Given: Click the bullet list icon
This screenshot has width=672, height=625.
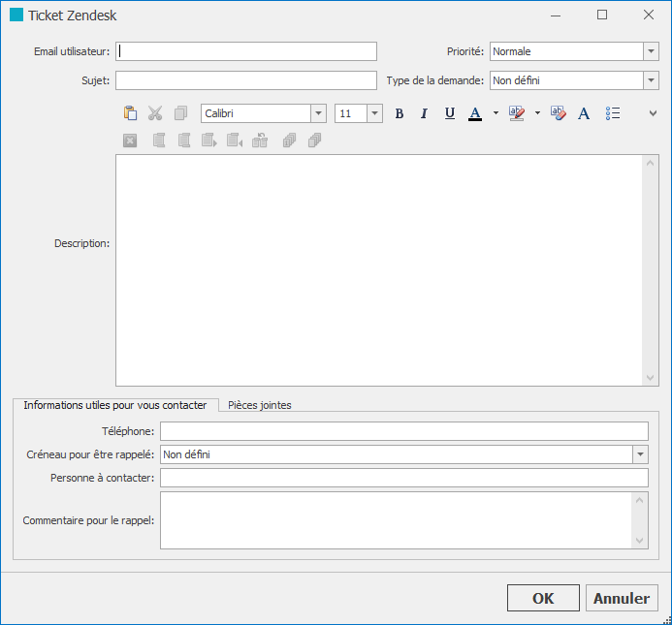Looking at the screenshot, I should 613,113.
